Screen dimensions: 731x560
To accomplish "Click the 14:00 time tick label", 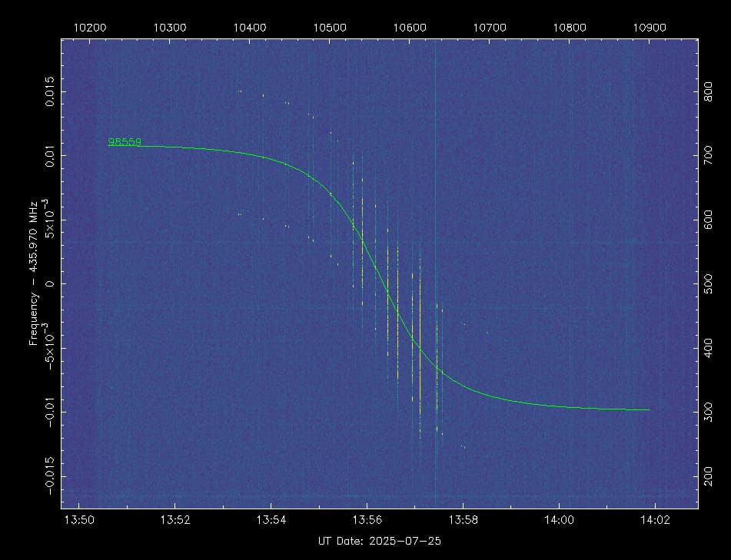I will coord(558,520).
